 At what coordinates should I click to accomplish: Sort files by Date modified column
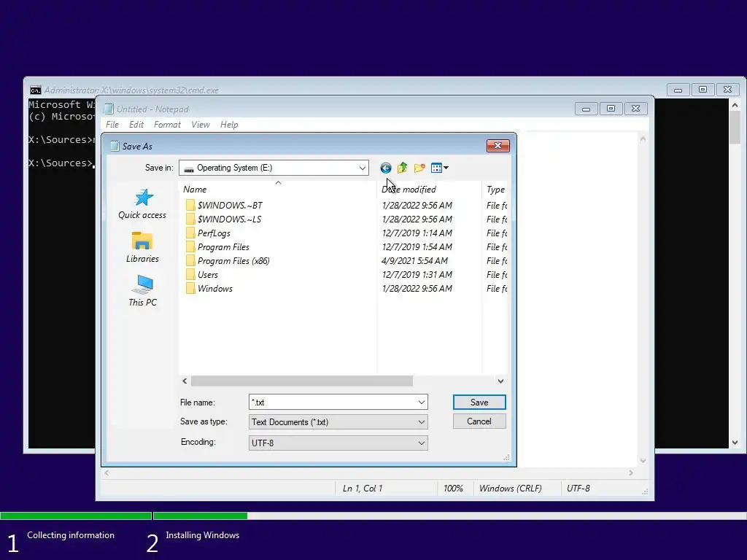(429, 189)
